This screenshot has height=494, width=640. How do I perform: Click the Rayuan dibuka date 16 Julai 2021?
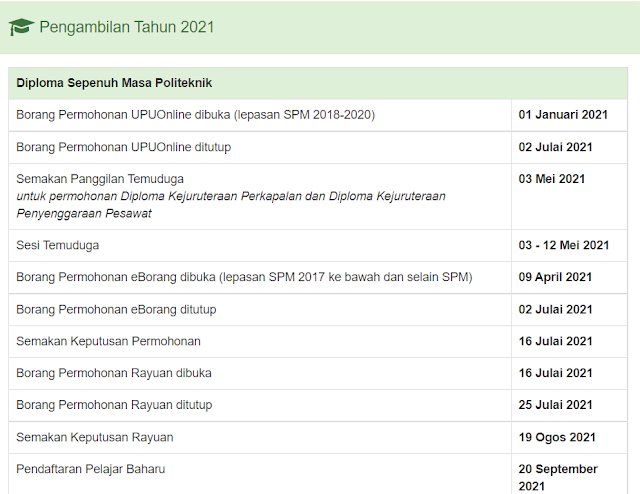(555, 373)
